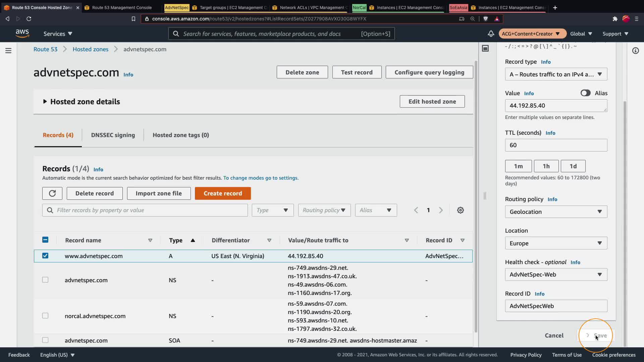Click the split panel layout icon

click(485, 49)
